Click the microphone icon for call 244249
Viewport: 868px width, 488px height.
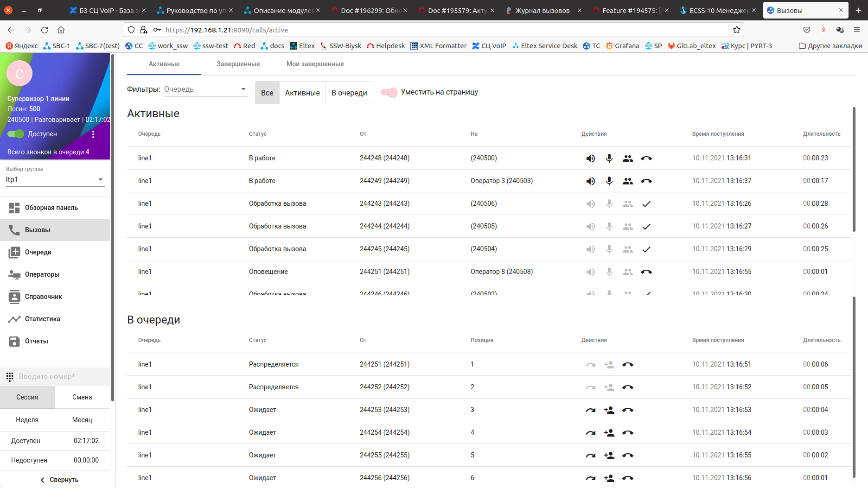point(609,181)
